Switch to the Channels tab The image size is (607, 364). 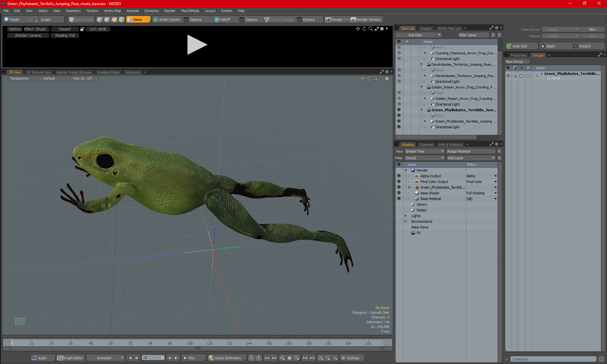(426, 145)
